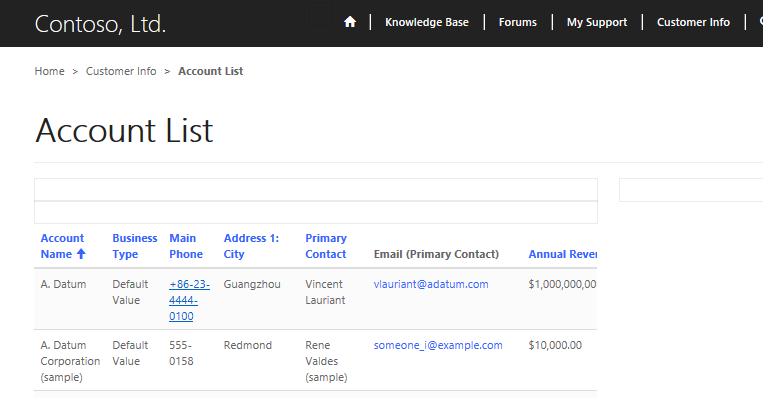Viewport: 763px width, 398px height.
Task: Sort by Business Type column
Action: pos(135,246)
